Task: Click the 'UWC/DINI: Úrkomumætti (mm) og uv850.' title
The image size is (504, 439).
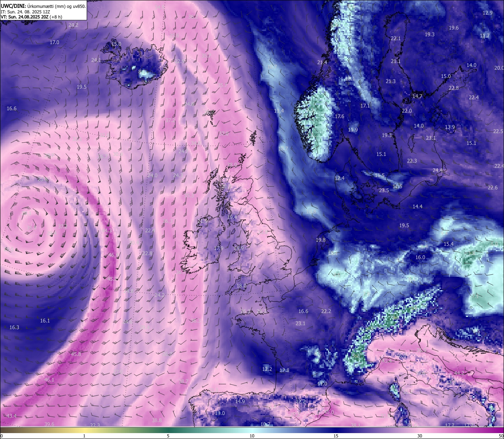Action: point(43,6)
